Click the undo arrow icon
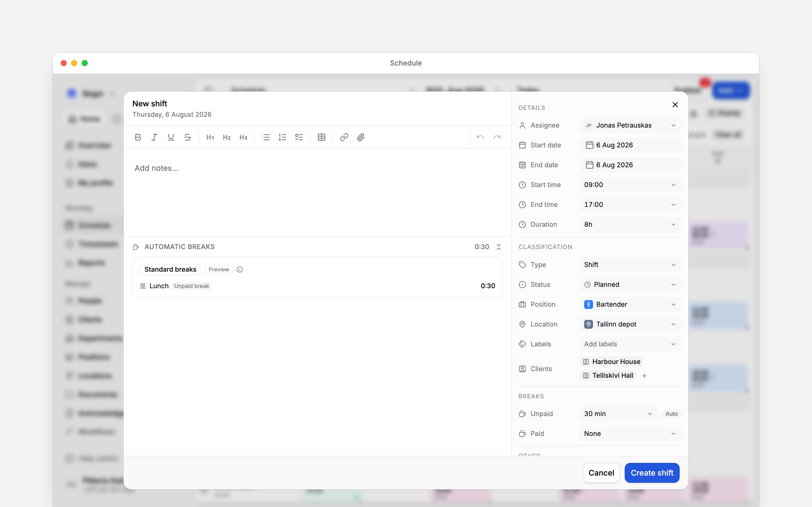Viewport: 812px width, 507px height. click(x=480, y=137)
